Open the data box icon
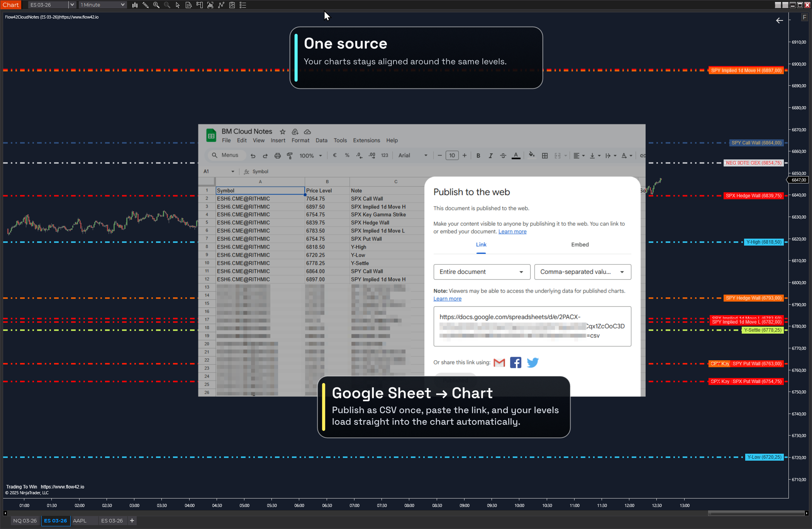This screenshot has height=529, width=812. 188,5
